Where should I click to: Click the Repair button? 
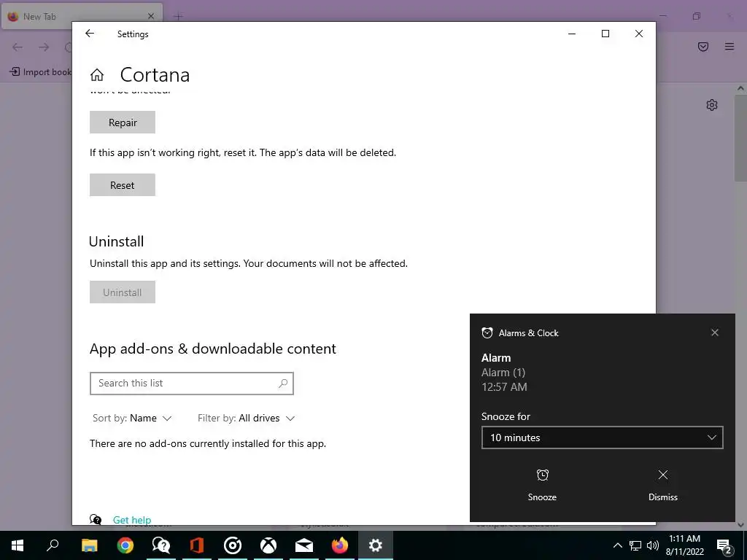pyautogui.click(x=123, y=122)
